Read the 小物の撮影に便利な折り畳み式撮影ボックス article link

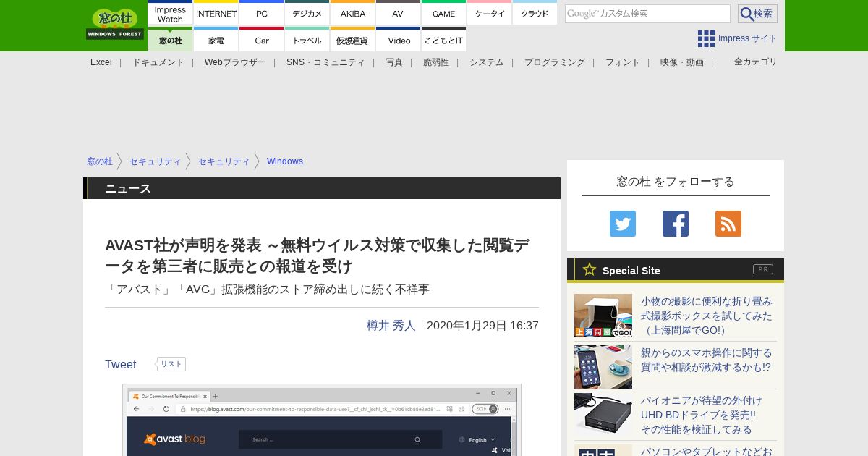pyautogui.click(x=707, y=316)
